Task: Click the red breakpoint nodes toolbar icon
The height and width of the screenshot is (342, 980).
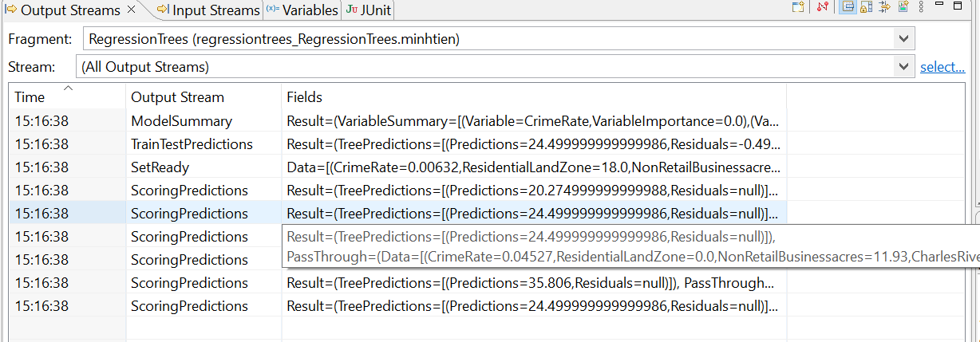Action: [x=824, y=8]
